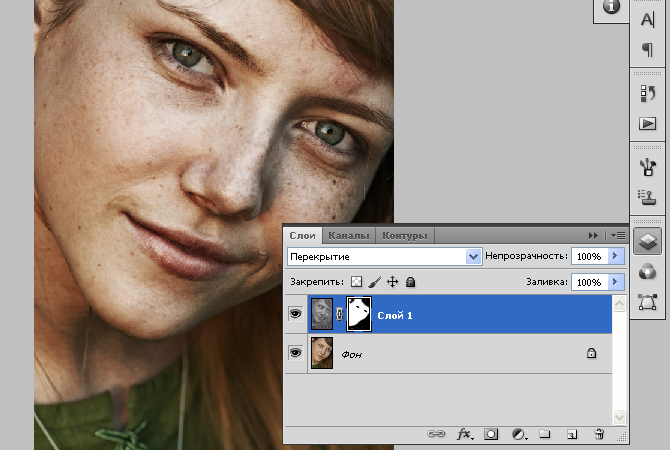670x450 pixels.
Task: Open the Brush Presets panel icon
Action: click(x=647, y=167)
